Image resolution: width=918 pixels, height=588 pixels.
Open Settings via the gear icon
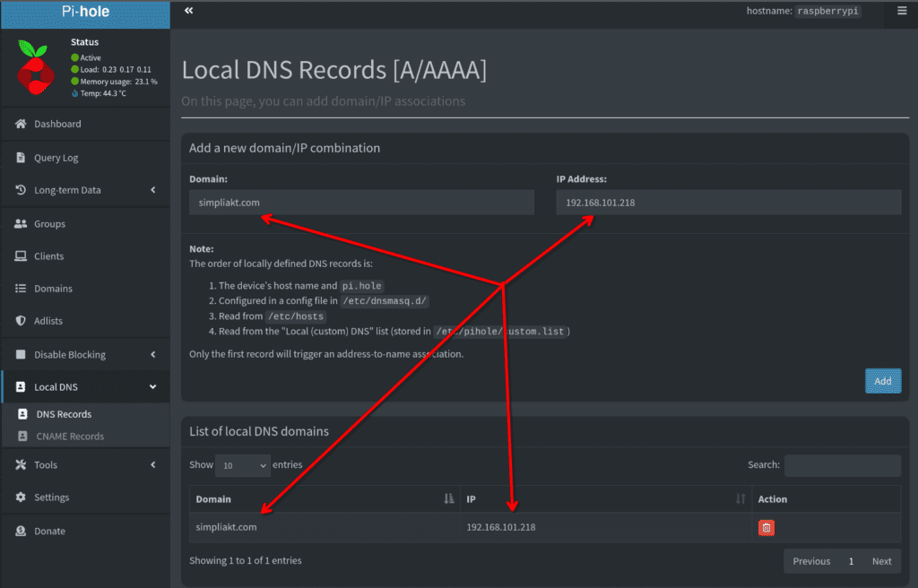coord(21,497)
